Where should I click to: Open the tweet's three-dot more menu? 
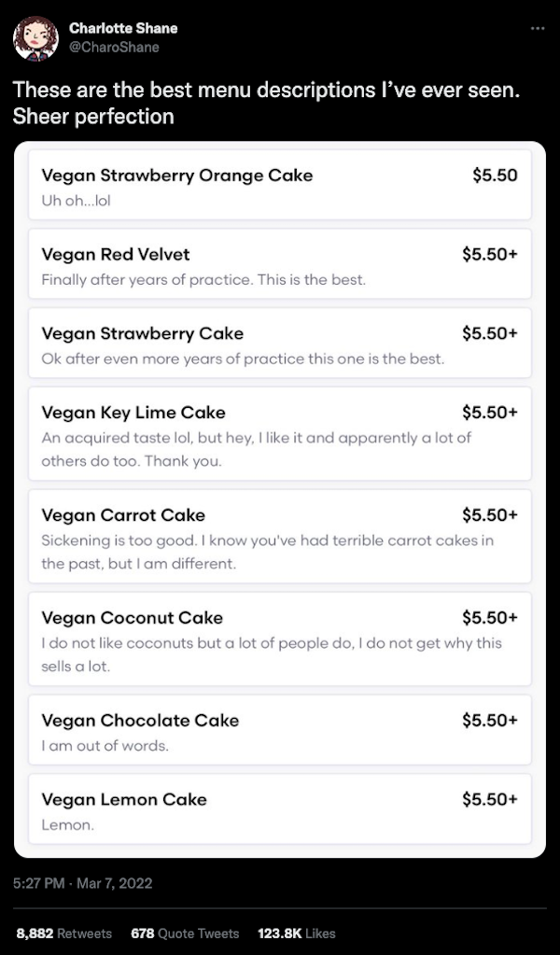(x=536, y=28)
